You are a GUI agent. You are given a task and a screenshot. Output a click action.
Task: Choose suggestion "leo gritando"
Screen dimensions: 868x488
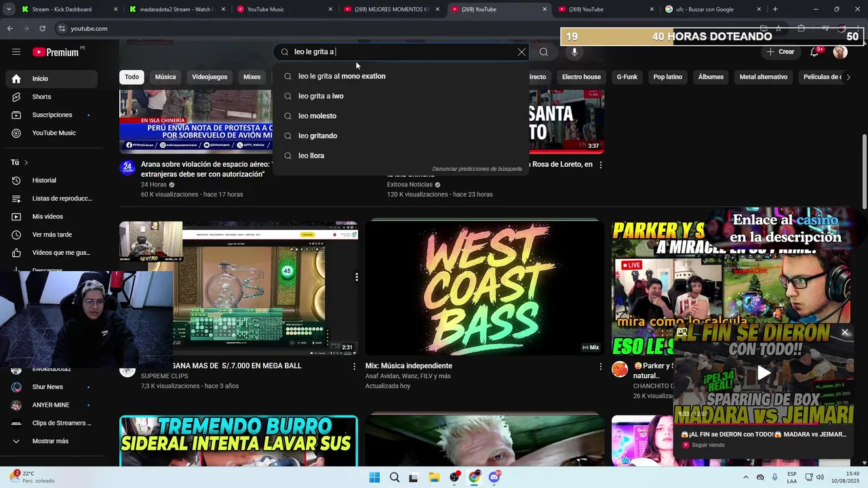tap(400, 136)
